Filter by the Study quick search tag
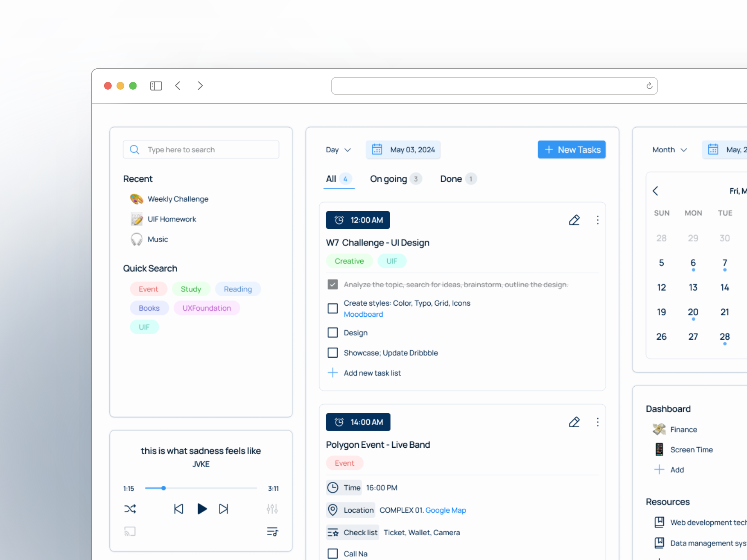This screenshot has height=560, width=747. [191, 289]
